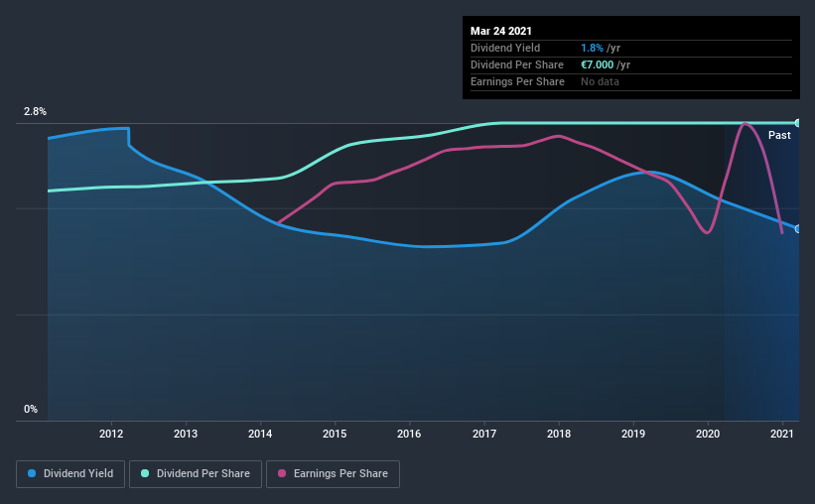Select the 2016 x-axis label
The image size is (815, 504).
click(x=409, y=434)
